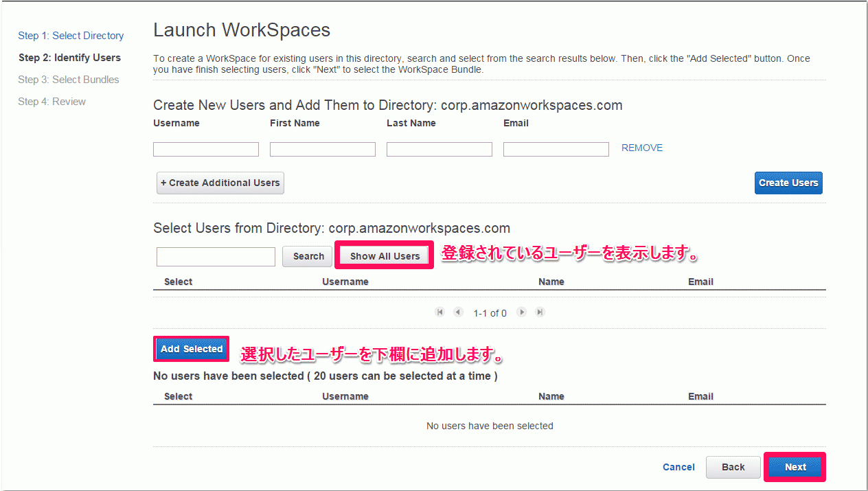Click Username column header in search results

pos(345,282)
